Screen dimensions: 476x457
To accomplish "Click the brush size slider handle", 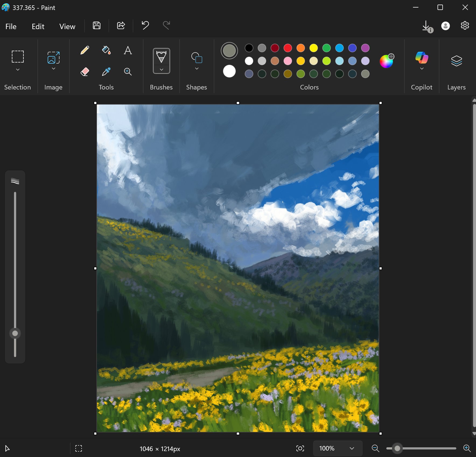I will point(15,333).
